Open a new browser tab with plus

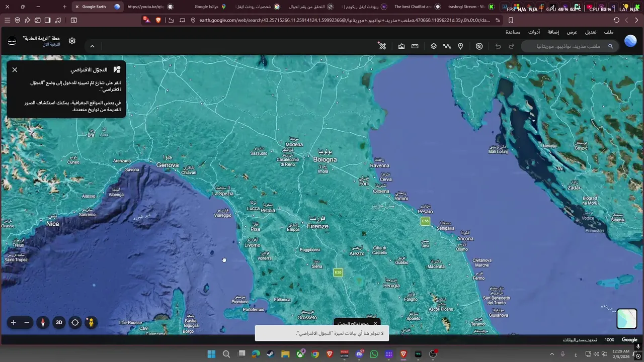click(64, 7)
